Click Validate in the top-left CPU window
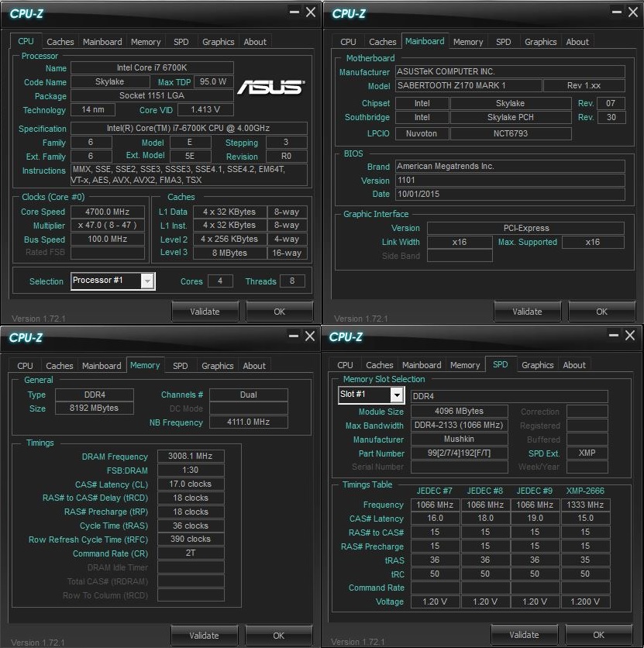 205,312
